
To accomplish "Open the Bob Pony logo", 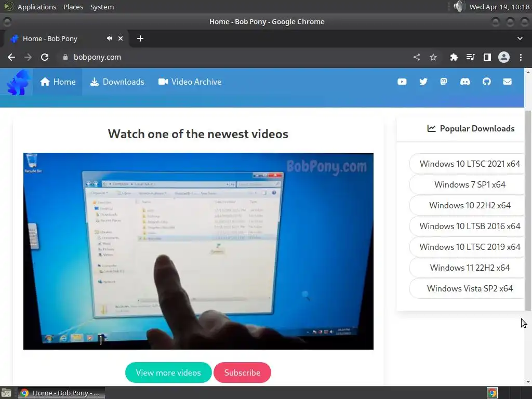I will pos(19,82).
